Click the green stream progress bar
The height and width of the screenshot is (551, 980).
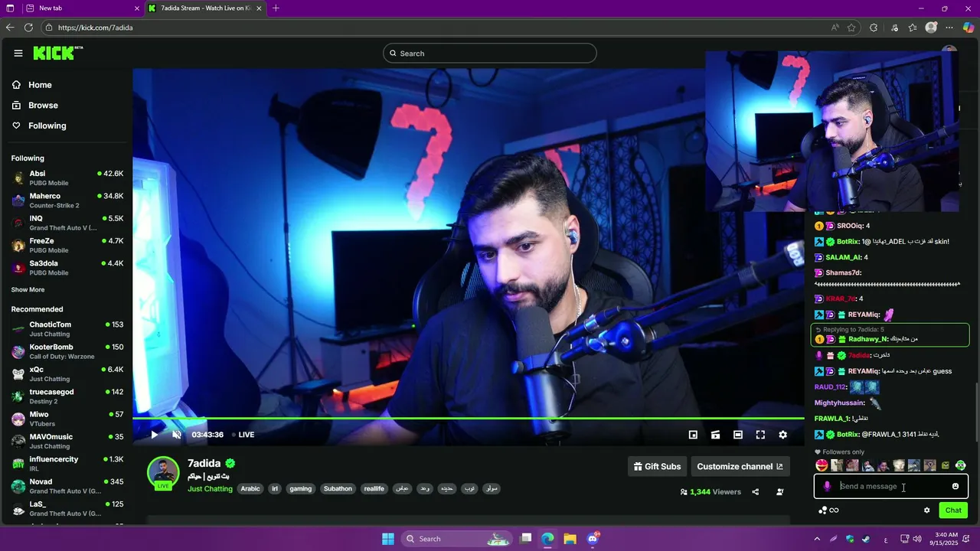[468, 418]
